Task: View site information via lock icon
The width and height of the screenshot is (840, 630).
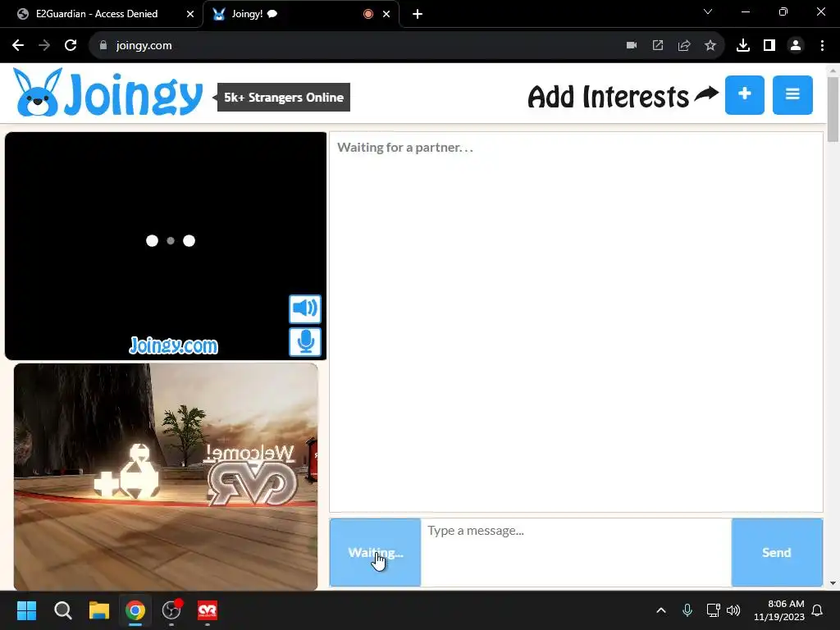Action: [103, 46]
